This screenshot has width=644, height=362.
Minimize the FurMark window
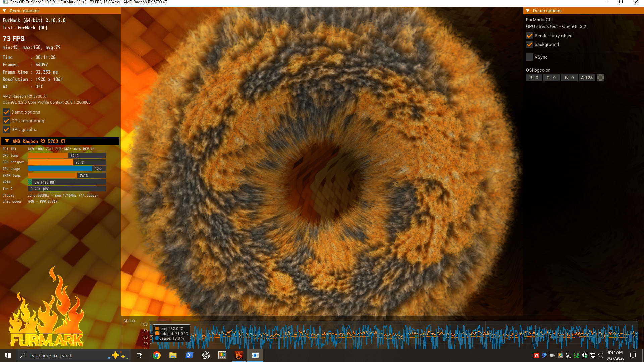pyautogui.click(x=606, y=2)
